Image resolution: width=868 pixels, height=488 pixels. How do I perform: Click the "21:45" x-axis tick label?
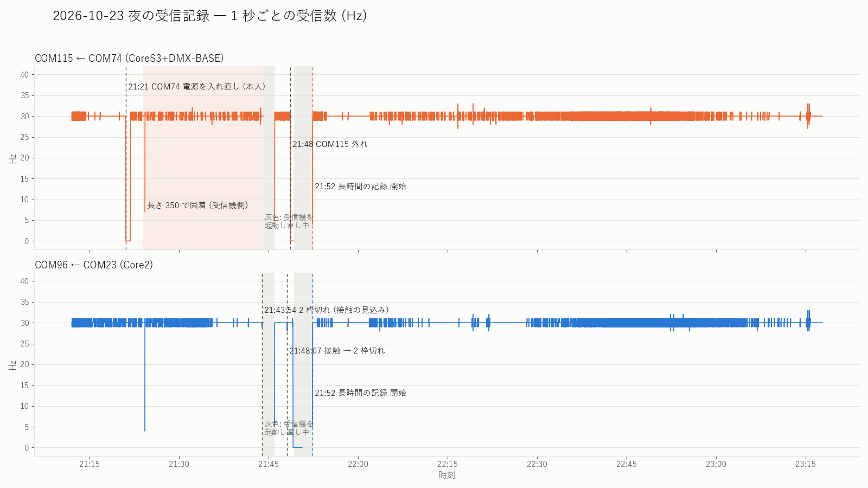[269, 464]
